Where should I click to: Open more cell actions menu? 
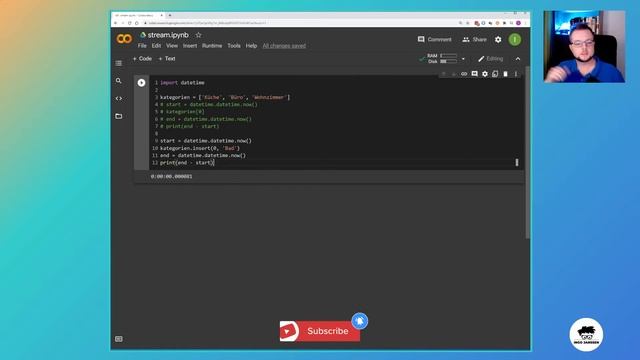click(516, 74)
